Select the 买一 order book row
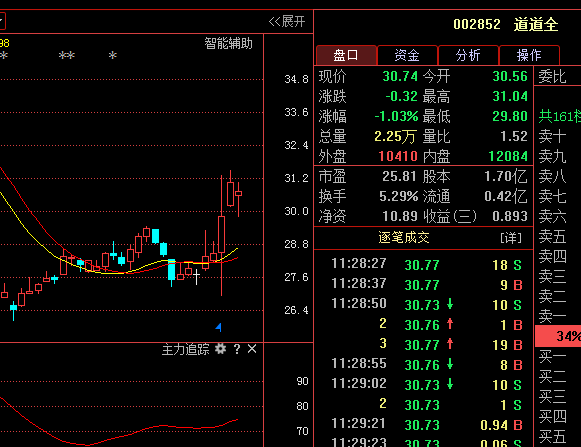 (x=558, y=357)
